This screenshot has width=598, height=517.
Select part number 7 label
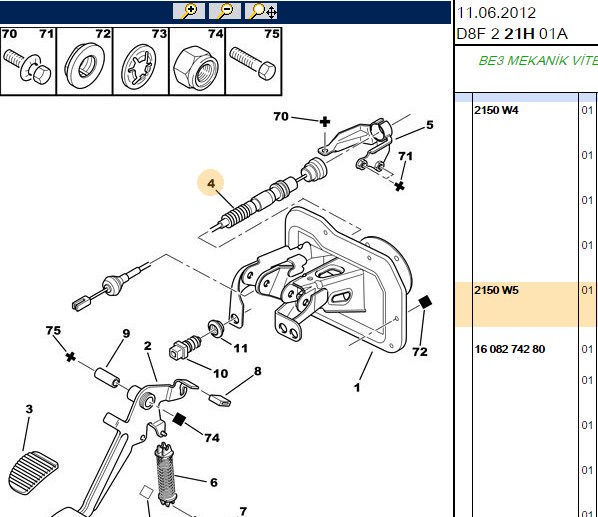point(243,511)
